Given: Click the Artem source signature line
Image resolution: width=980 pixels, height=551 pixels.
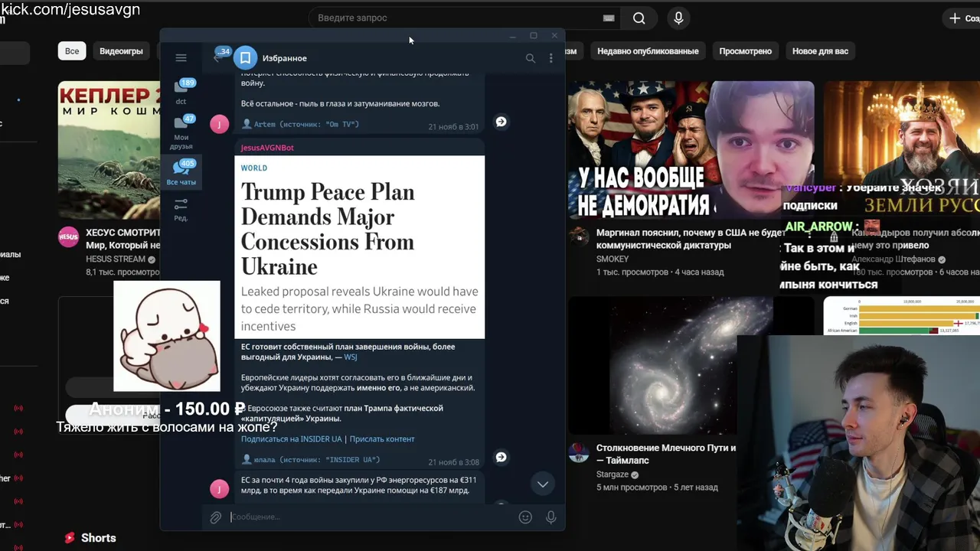Looking at the screenshot, I should 300,124.
